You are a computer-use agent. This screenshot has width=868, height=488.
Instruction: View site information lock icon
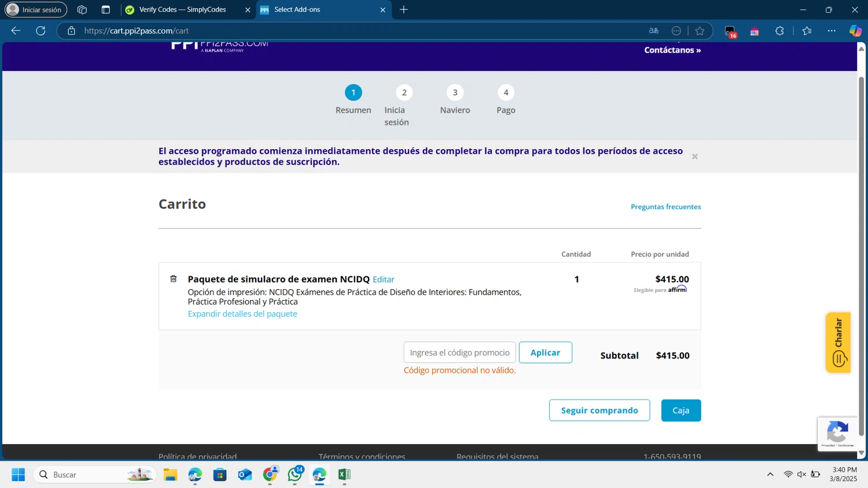click(x=71, y=31)
